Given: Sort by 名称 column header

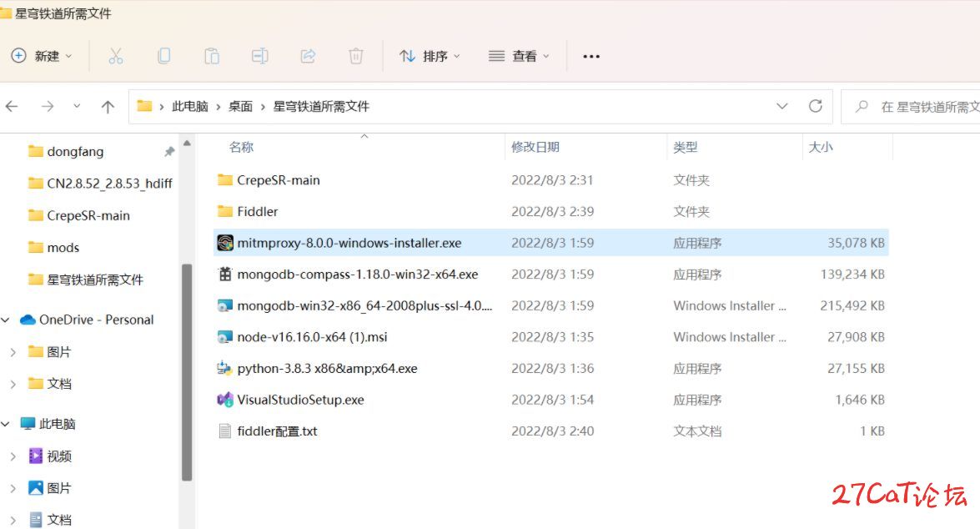Looking at the screenshot, I should point(241,147).
